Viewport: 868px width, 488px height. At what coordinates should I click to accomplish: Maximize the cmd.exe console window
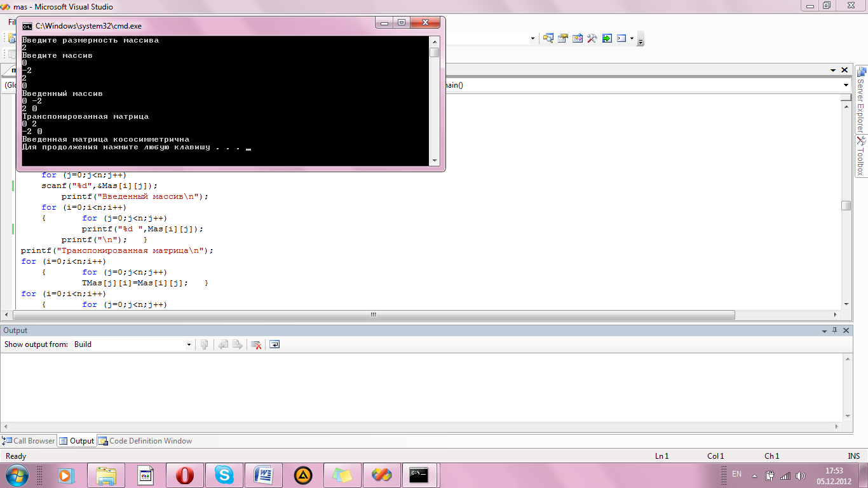pos(402,23)
